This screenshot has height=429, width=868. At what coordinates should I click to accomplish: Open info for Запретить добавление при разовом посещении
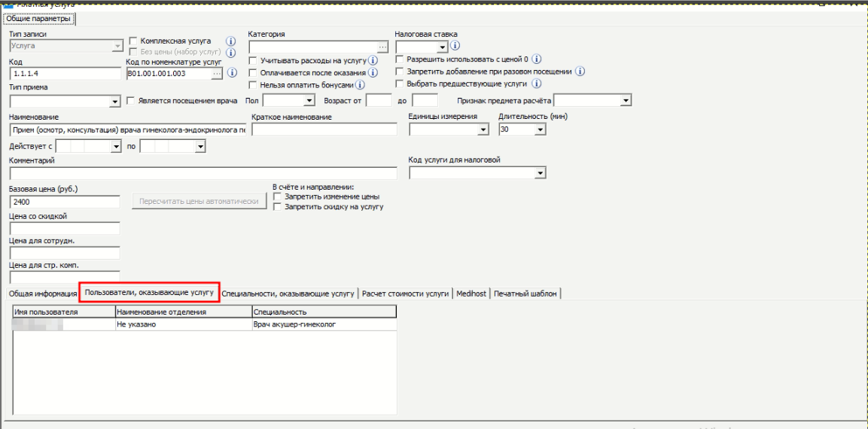click(580, 71)
